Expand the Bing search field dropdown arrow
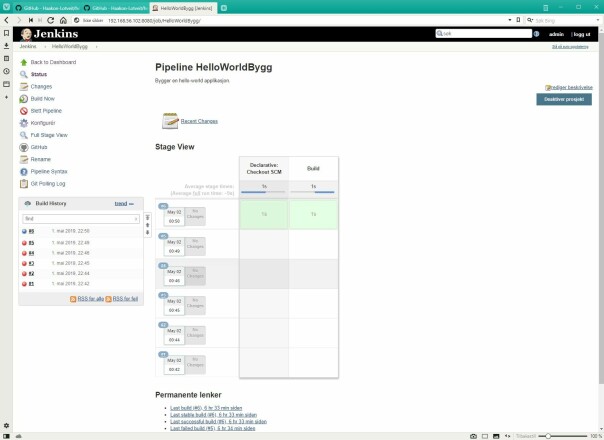This screenshot has height=440, width=604. tap(598, 20)
